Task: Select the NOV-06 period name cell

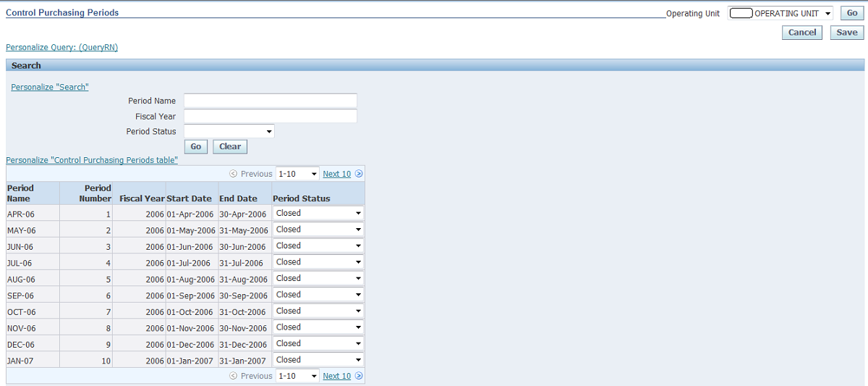Action: click(x=33, y=328)
